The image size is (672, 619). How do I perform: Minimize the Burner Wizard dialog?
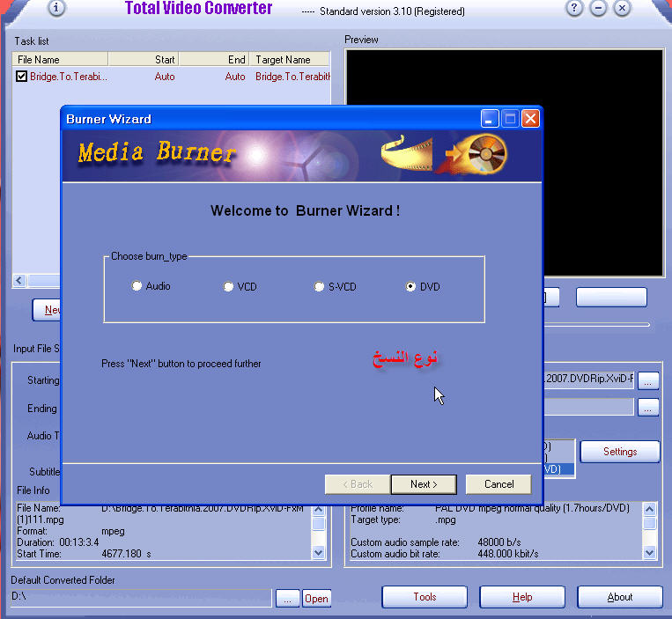[x=490, y=119]
